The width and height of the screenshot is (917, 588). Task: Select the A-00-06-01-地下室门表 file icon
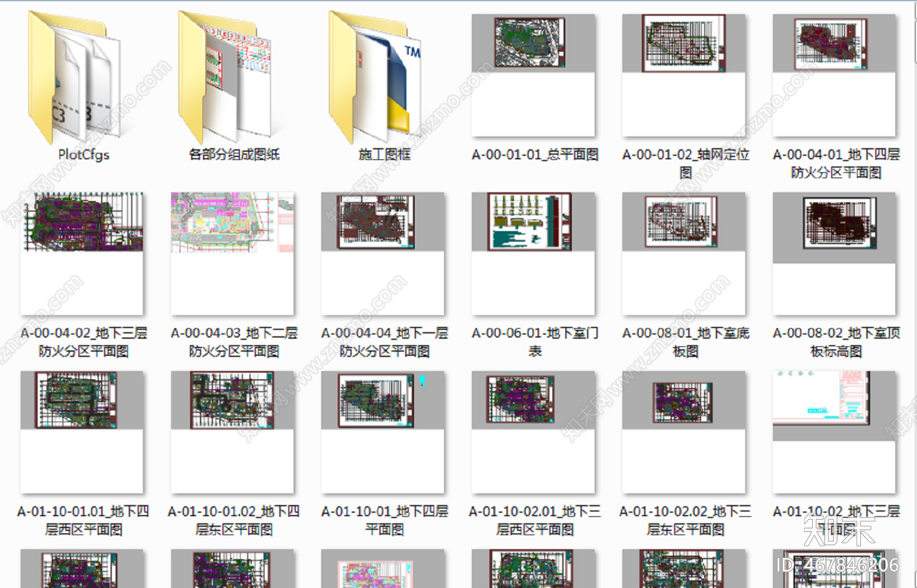point(533,254)
